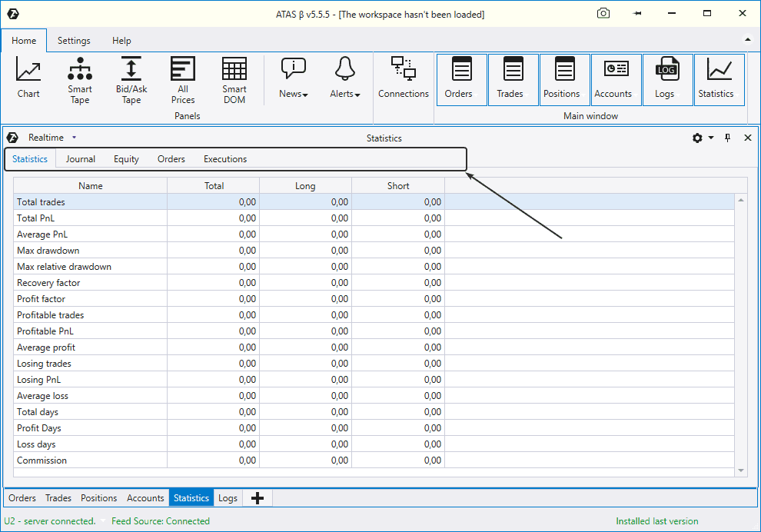
Task: Click the pin icon in Statistics panel header
Action: pyautogui.click(x=728, y=138)
